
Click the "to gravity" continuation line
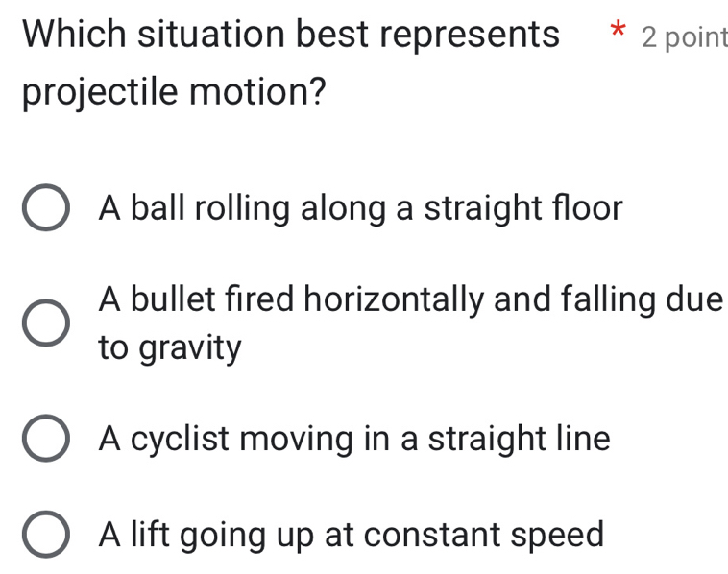[x=169, y=348]
